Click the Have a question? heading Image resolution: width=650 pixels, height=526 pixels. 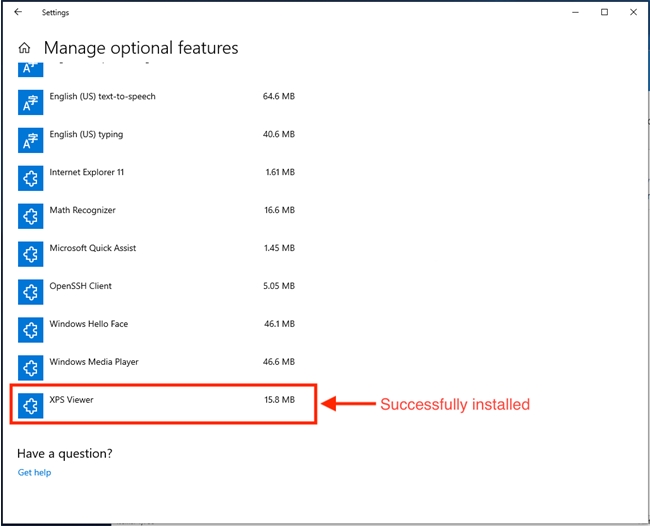[65, 453]
